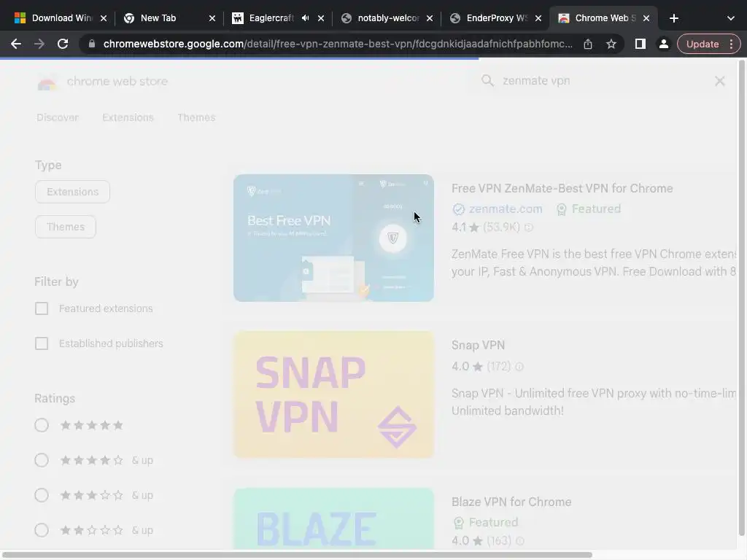
Task: Click ZenMate rating info icon
Action: [x=528, y=227]
